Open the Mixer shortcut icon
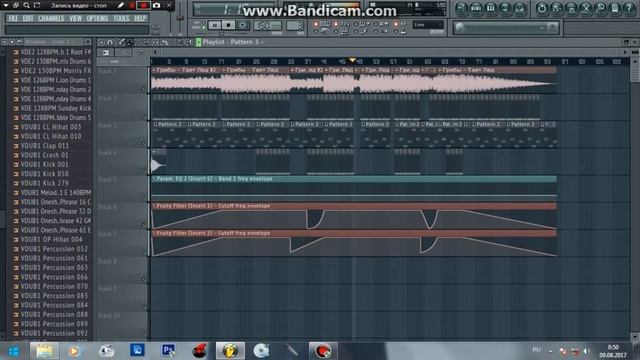Image resolution: width=640 pixels, height=360 pixels. [520, 8]
